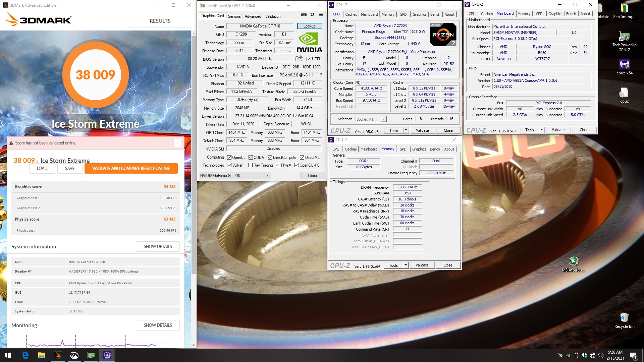Click the Ryzen 7 logo in CPU-Z
Viewport: 644px width, 362px height.
[x=443, y=34]
